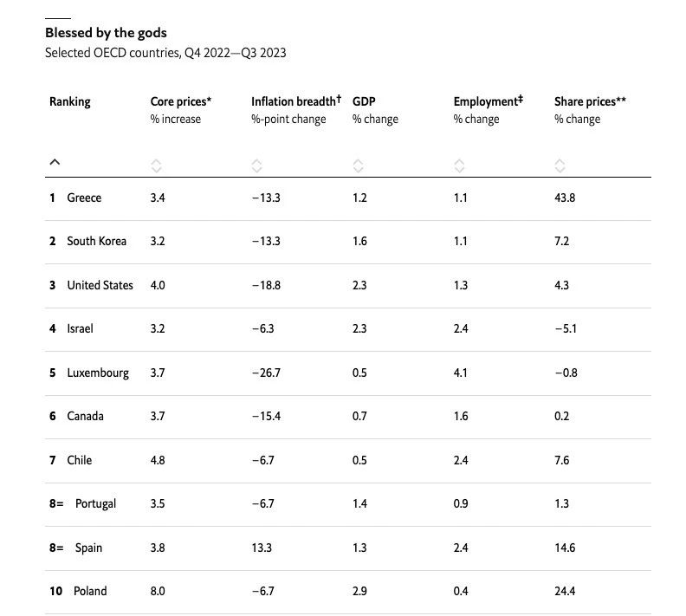Click the Inflation breadth sort icon

pos(256,165)
